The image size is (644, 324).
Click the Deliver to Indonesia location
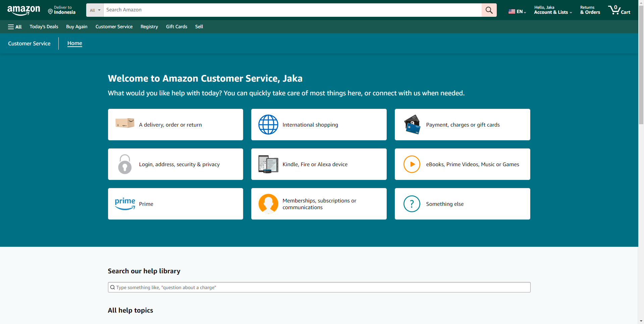tap(62, 10)
